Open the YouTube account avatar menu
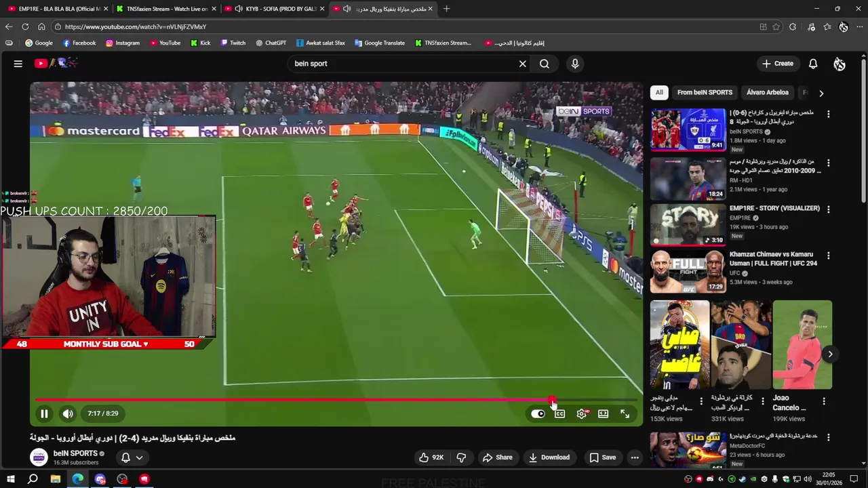This screenshot has height=488, width=868. click(840, 64)
